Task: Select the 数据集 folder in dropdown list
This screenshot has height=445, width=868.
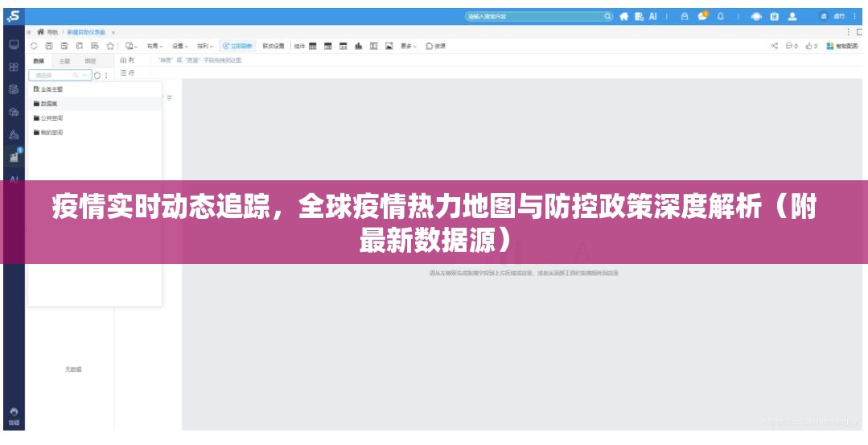Action: click(x=48, y=104)
